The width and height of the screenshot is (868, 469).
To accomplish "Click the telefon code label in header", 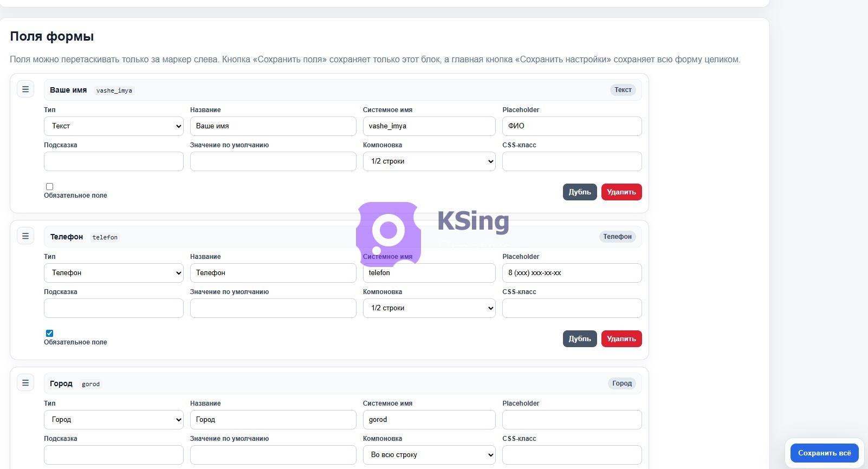I will coord(105,237).
